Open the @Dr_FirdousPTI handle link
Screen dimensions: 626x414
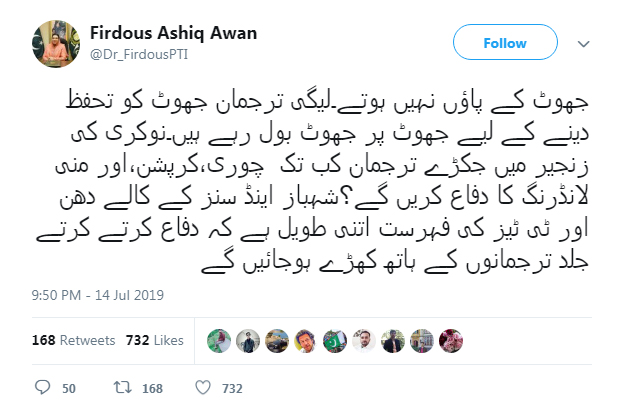click(139, 54)
